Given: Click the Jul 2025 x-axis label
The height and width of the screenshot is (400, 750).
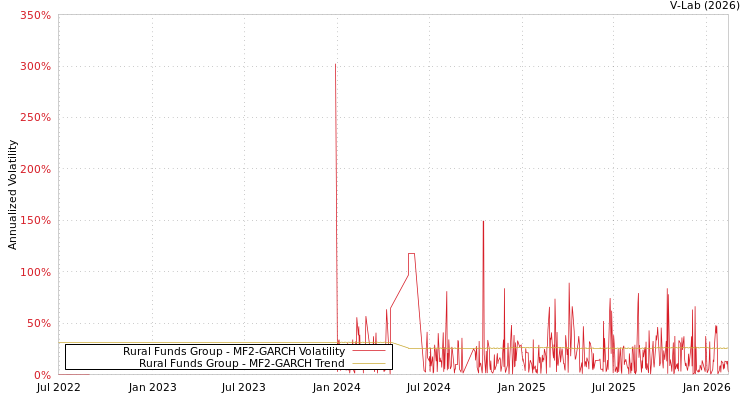Looking at the screenshot, I should pos(613,388).
